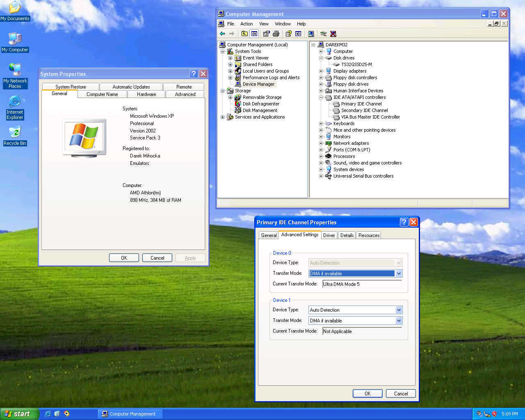Open Device 1 Device Type dropdown
The width and height of the screenshot is (525, 420).
click(x=399, y=310)
